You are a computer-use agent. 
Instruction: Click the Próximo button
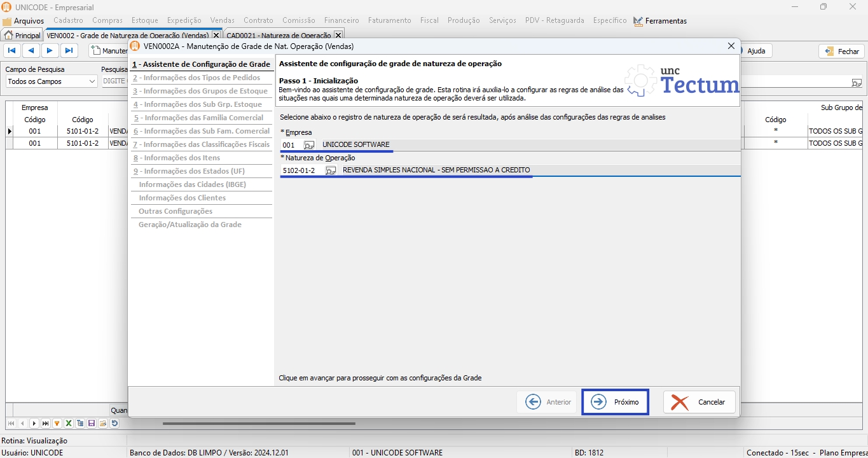615,402
